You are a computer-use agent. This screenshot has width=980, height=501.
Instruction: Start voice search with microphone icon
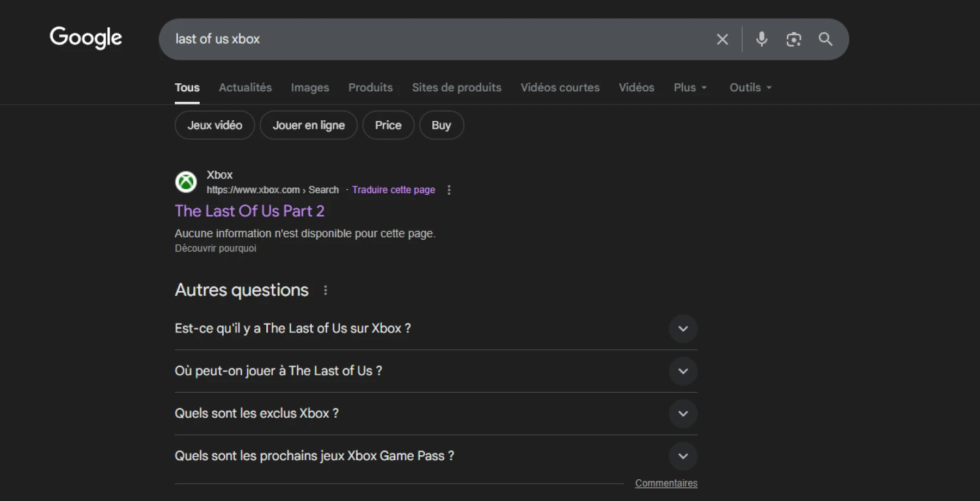click(x=762, y=39)
